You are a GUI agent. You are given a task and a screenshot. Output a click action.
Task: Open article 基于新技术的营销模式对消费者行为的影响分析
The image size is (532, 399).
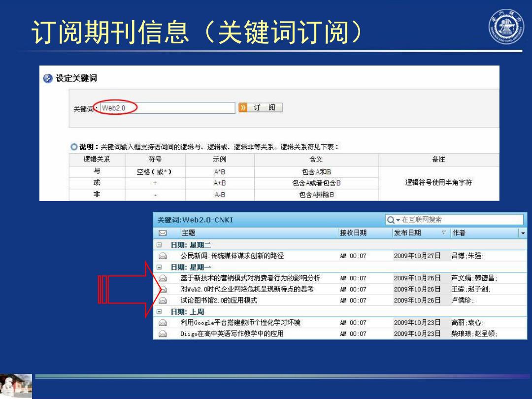coord(250,278)
